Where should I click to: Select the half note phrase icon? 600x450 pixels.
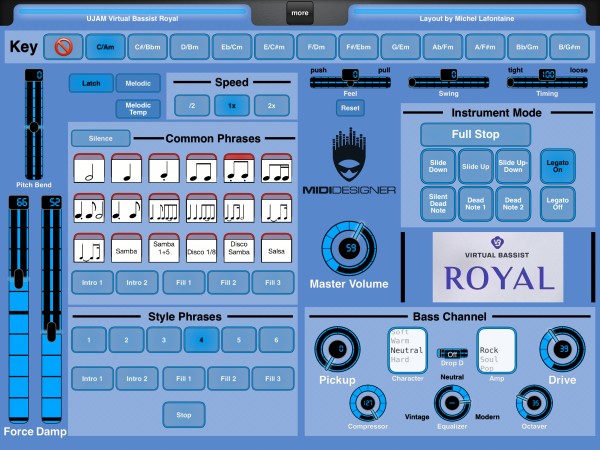click(89, 168)
